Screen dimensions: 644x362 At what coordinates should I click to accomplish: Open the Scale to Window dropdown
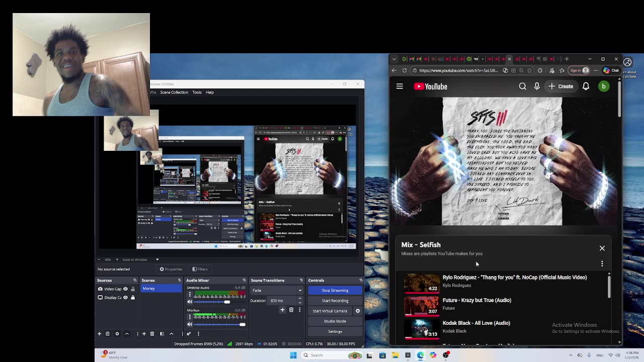pos(141,259)
